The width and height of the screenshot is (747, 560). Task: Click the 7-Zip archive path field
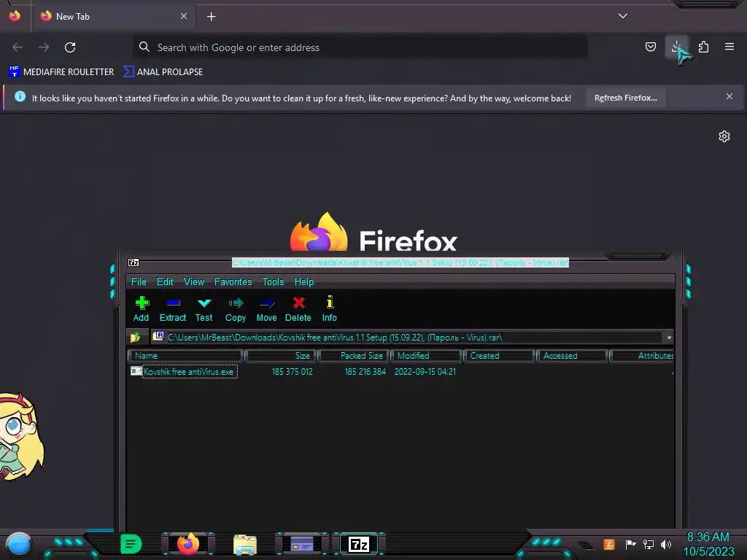pyautogui.click(x=407, y=338)
